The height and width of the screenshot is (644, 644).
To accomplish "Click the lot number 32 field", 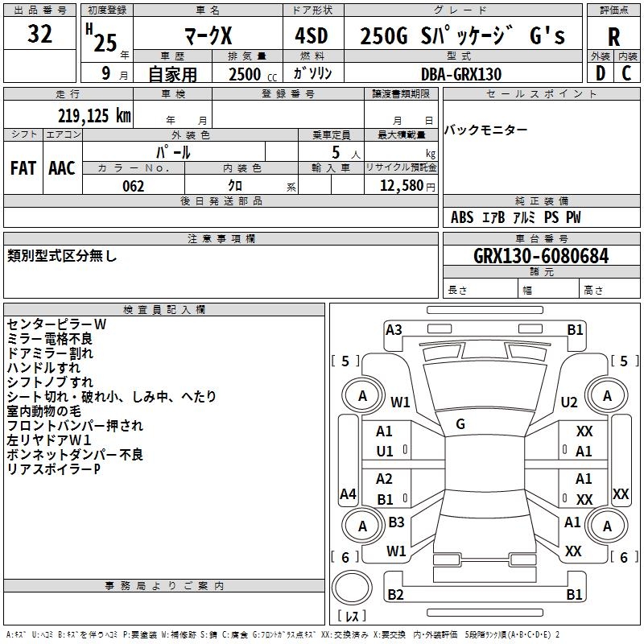I will 40,35.
